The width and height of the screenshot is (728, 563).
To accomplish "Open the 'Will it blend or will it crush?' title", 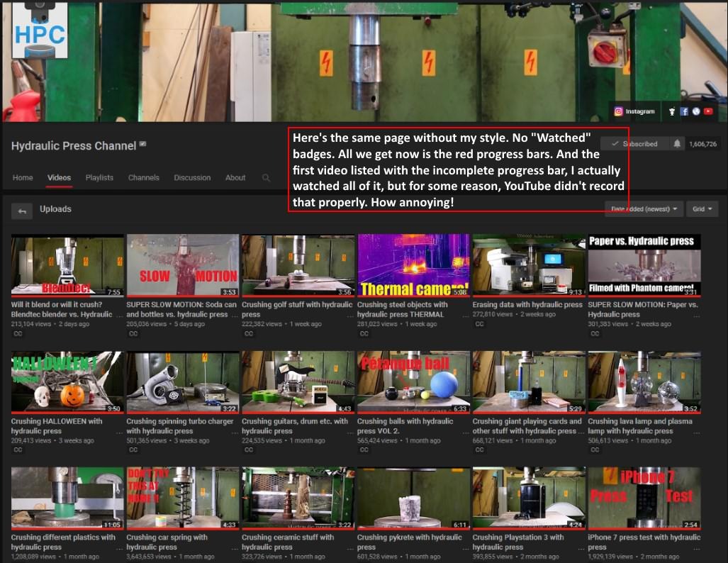I will pyautogui.click(x=62, y=309).
